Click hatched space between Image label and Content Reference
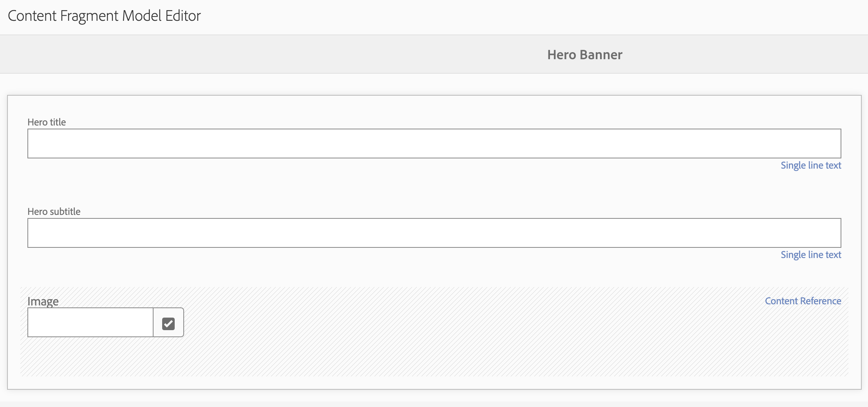Viewport: 868px width, 407px height. [x=411, y=301]
